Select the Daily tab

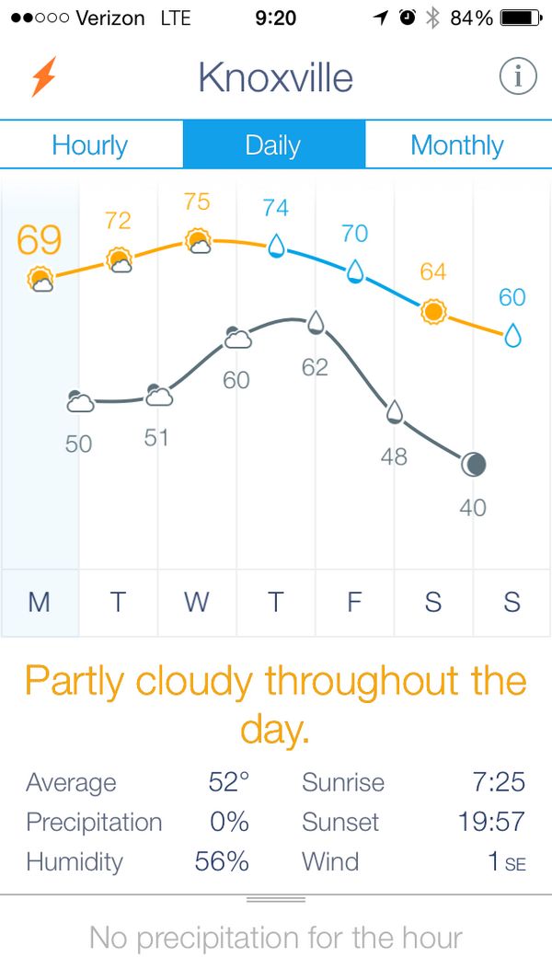point(273,145)
